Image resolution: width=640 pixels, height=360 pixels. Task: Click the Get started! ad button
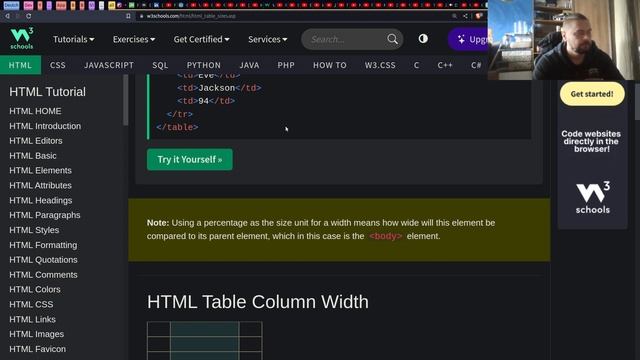(x=592, y=94)
